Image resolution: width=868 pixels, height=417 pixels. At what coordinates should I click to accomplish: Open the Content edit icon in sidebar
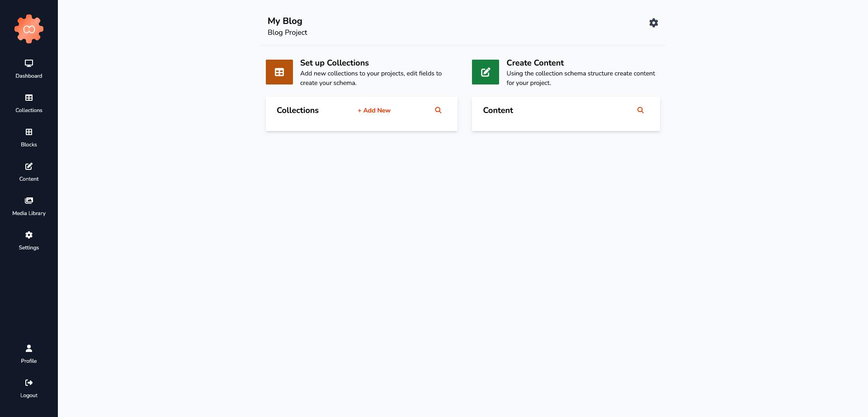click(x=29, y=166)
